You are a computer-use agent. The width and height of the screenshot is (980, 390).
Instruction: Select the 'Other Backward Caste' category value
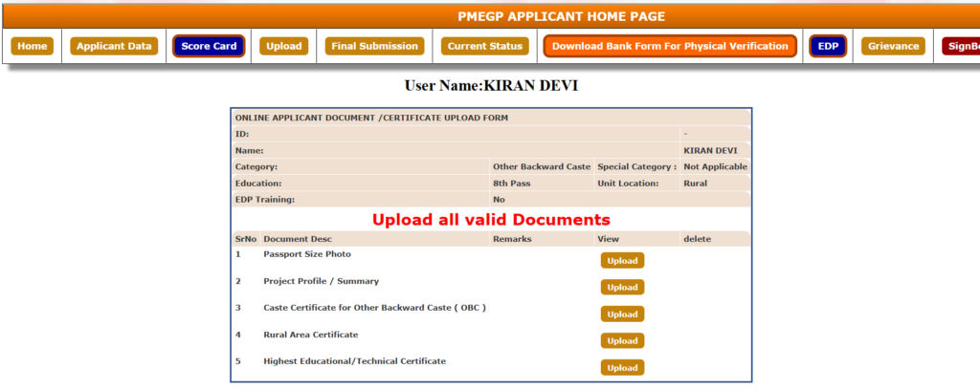pos(542,167)
